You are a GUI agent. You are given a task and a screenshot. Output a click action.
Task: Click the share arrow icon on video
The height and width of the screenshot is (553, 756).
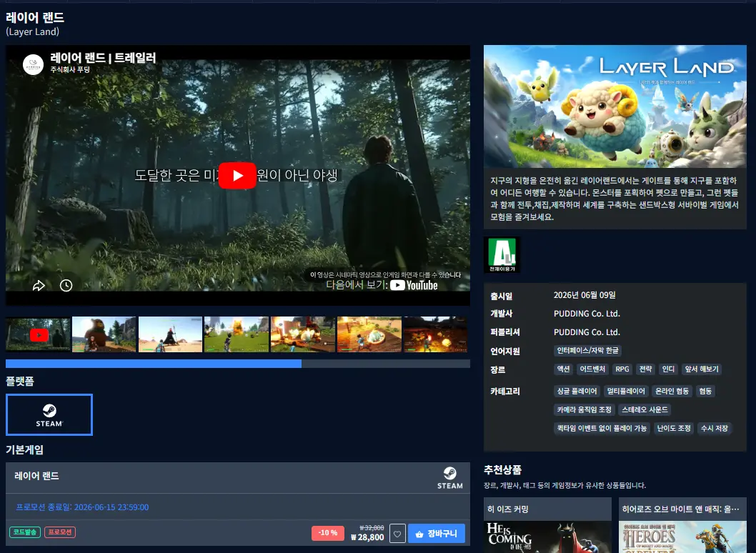point(39,285)
